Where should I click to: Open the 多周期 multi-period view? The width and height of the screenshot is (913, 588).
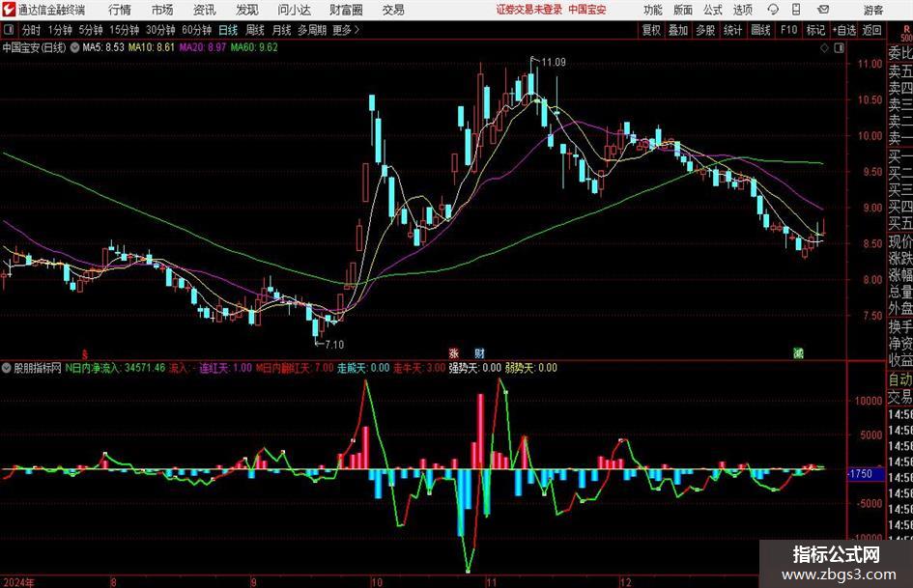click(312, 30)
